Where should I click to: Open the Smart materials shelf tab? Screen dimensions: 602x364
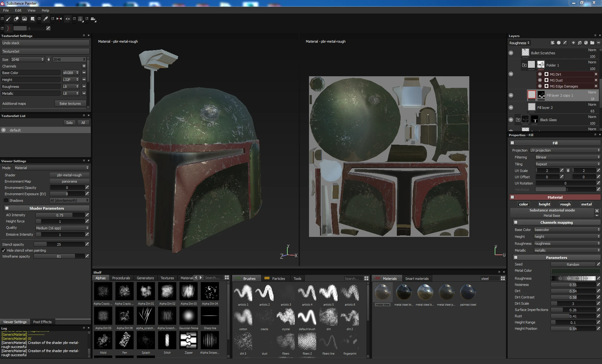[417, 279]
